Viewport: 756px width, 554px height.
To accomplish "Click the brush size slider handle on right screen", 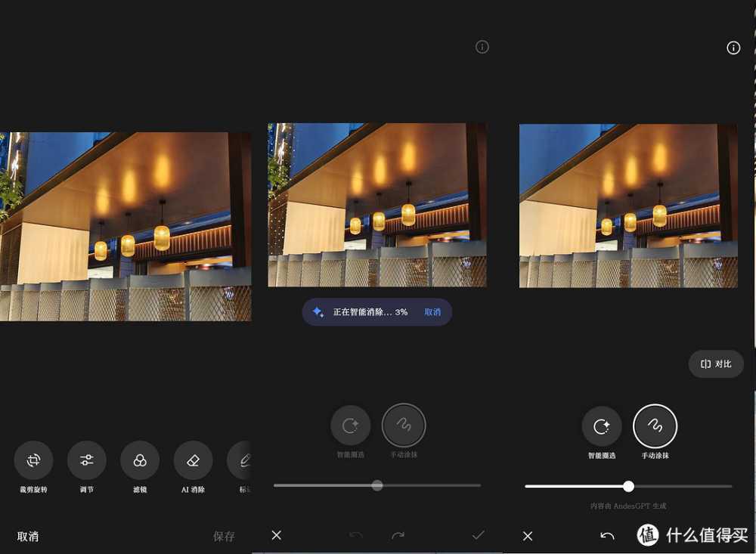I will (x=628, y=486).
